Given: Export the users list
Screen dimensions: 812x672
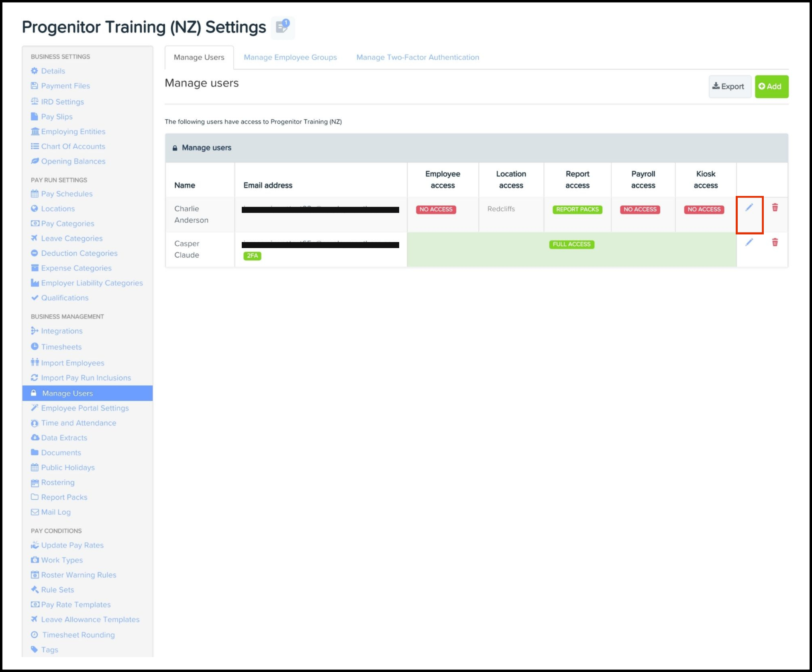Looking at the screenshot, I should [x=729, y=86].
